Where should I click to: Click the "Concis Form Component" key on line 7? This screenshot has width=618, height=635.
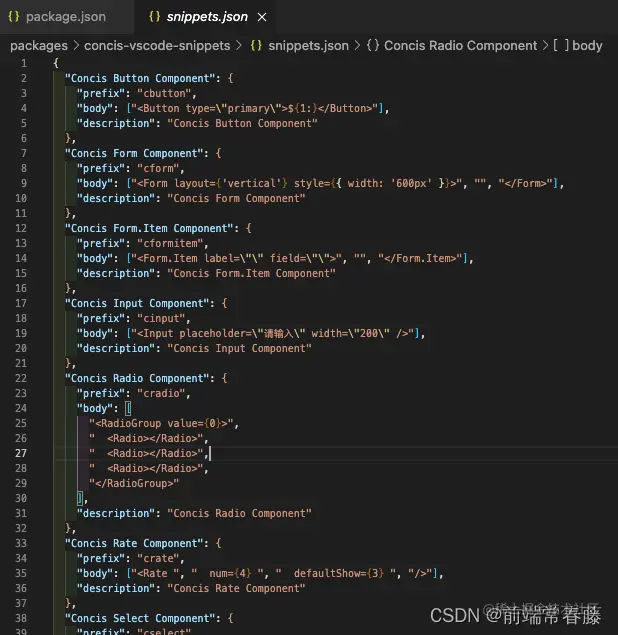[134, 153]
